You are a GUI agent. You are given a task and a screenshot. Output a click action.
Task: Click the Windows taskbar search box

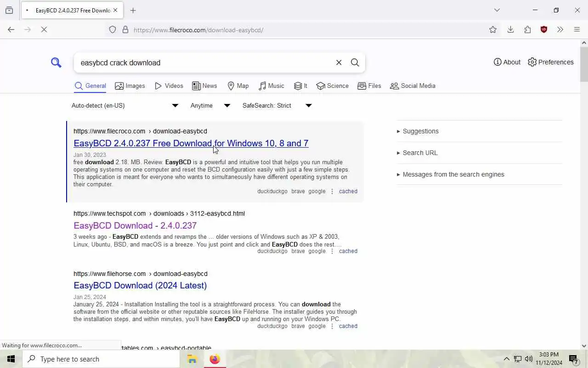101,359
